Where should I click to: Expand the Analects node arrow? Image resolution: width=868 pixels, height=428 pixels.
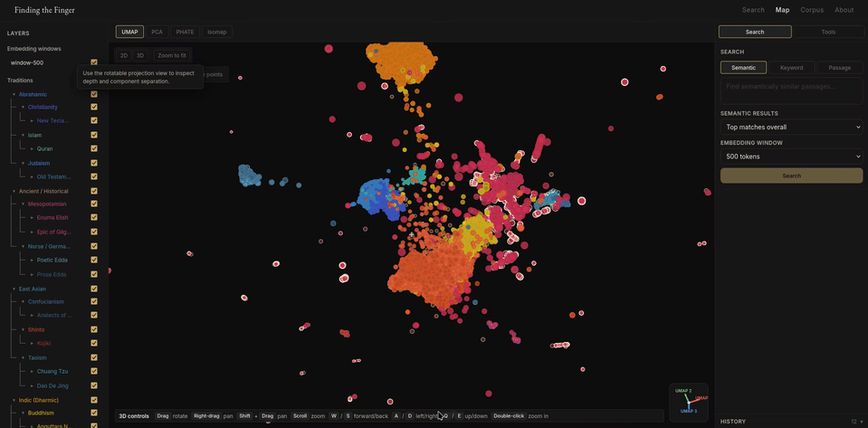[32, 315]
